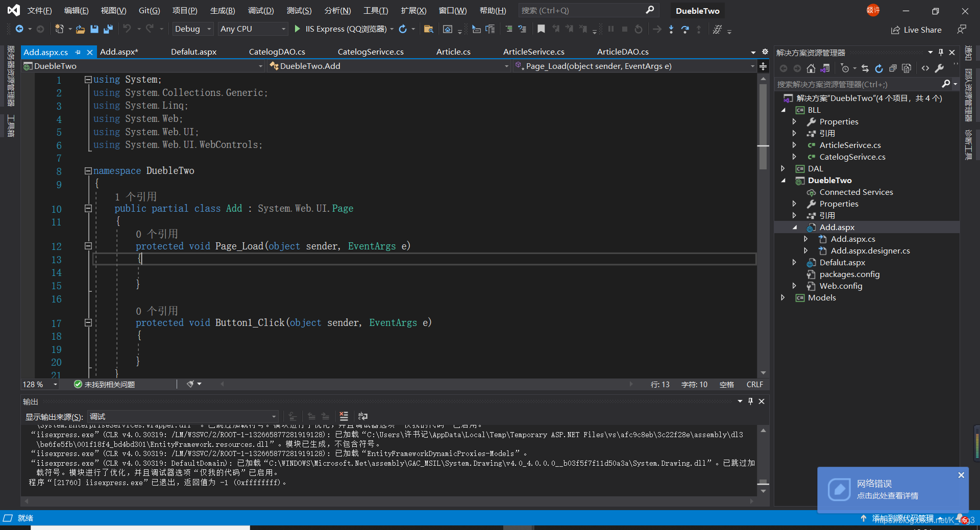Open the Any CPU platform dropdown

pyautogui.click(x=253, y=29)
